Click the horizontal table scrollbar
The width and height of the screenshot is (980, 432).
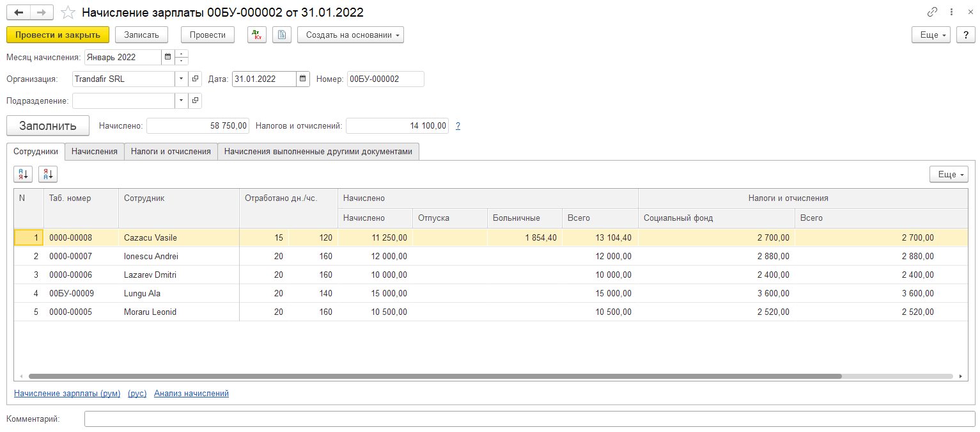(435, 377)
